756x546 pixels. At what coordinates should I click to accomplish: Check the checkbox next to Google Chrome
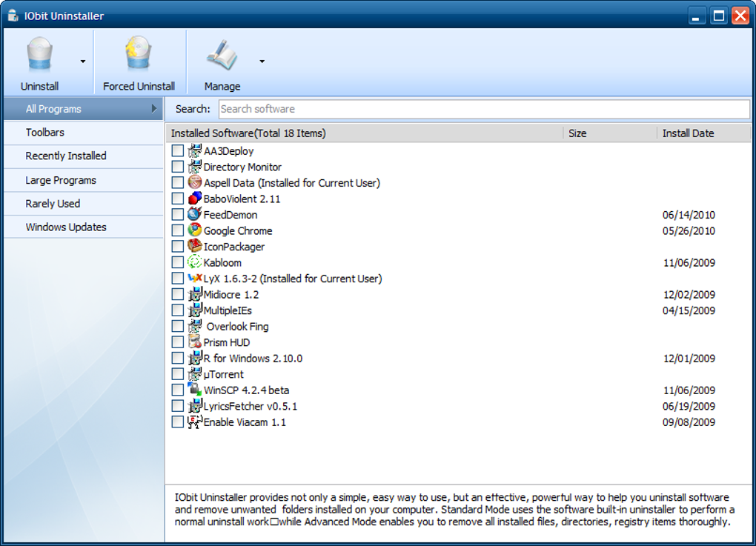(176, 230)
